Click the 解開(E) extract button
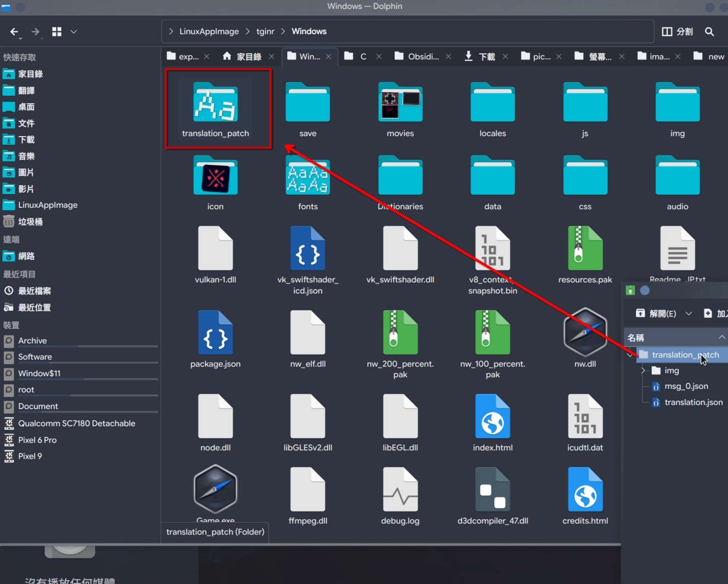This screenshot has height=584, width=728. [x=656, y=314]
